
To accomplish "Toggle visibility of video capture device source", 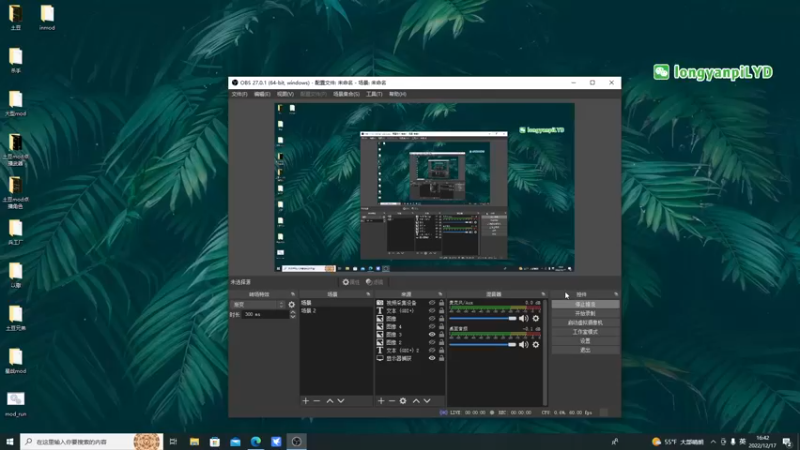I will coord(432,303).
